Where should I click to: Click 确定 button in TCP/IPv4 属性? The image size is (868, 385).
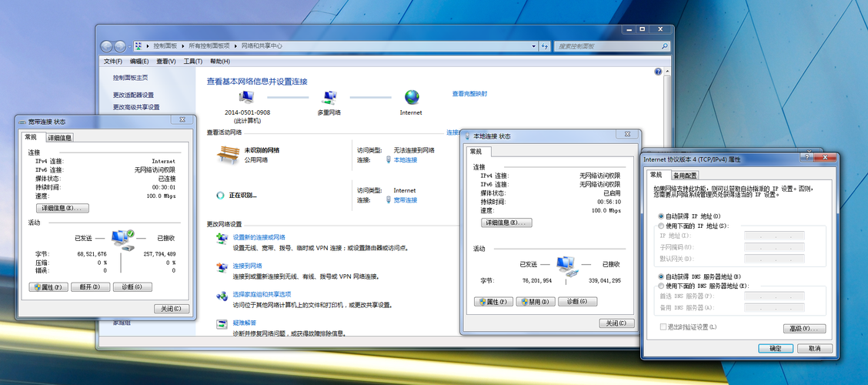[776, 349]
